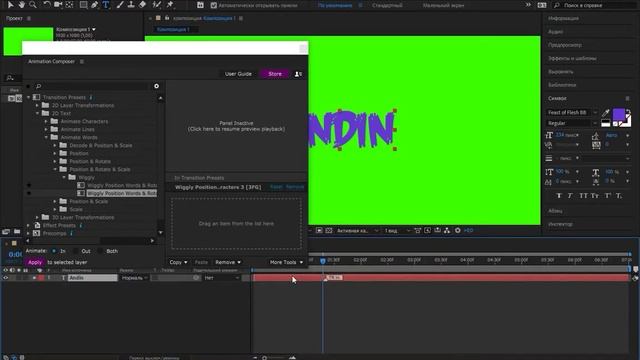This screenshot has width=640, height=360.
Task: Open the Remove dropdown
Action: (228, 262)
